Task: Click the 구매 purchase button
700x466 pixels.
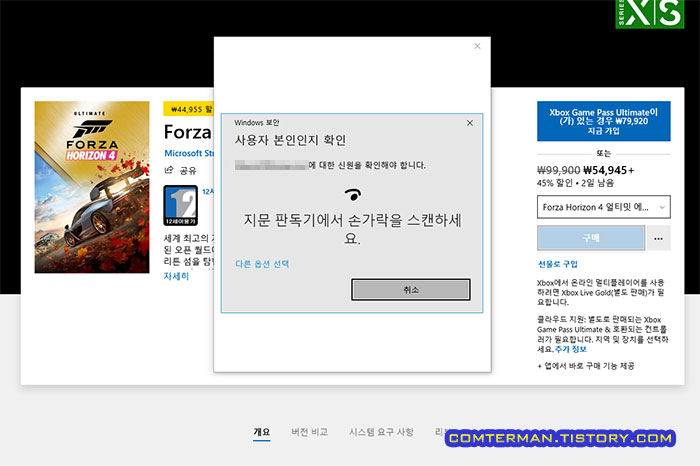Action: tap(591, 238)
